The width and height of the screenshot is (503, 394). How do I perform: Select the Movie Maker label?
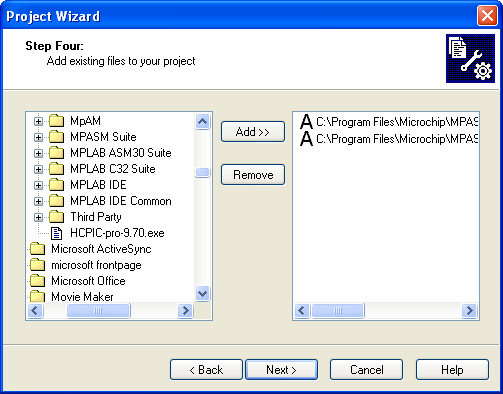click(82, 296)
